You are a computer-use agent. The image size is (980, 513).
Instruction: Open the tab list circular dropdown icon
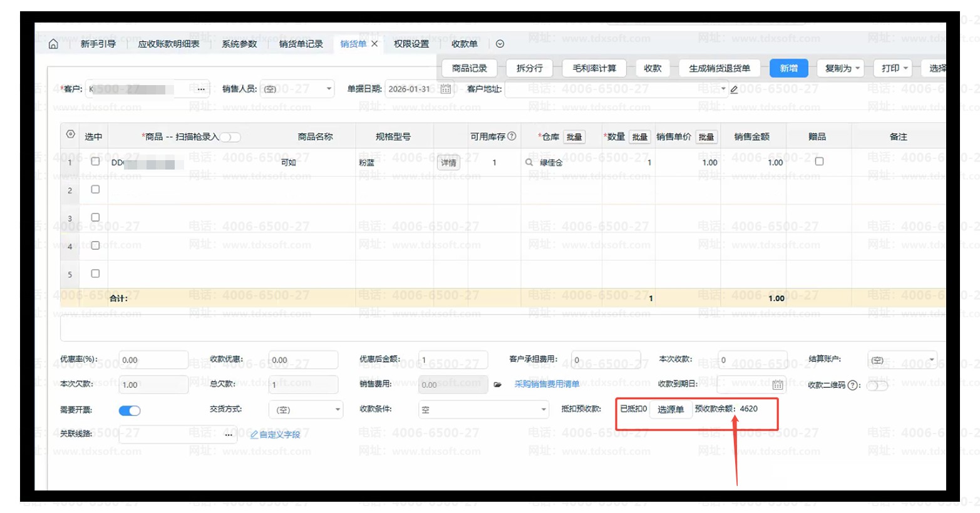click(500, 44)
